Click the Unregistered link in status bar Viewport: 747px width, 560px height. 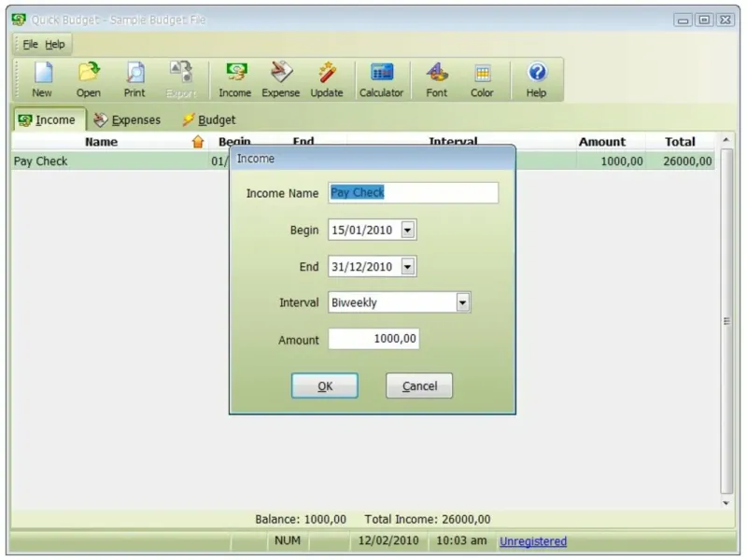click(533, 541)
